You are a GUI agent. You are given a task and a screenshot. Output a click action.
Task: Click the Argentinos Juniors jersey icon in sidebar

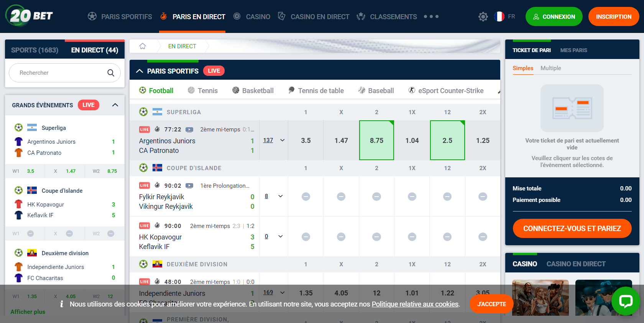[18, 141]
